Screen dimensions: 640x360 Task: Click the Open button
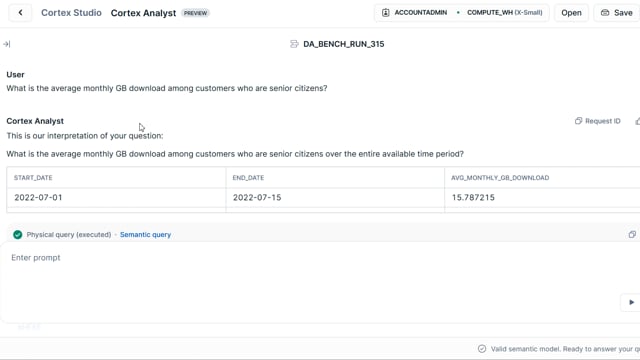pyautogui.click(x=571, y=13)
